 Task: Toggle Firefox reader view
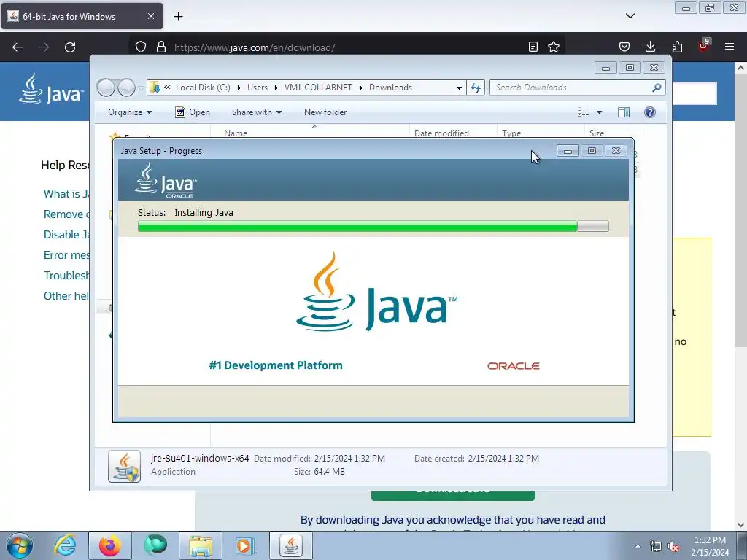(x=533, y=47)
